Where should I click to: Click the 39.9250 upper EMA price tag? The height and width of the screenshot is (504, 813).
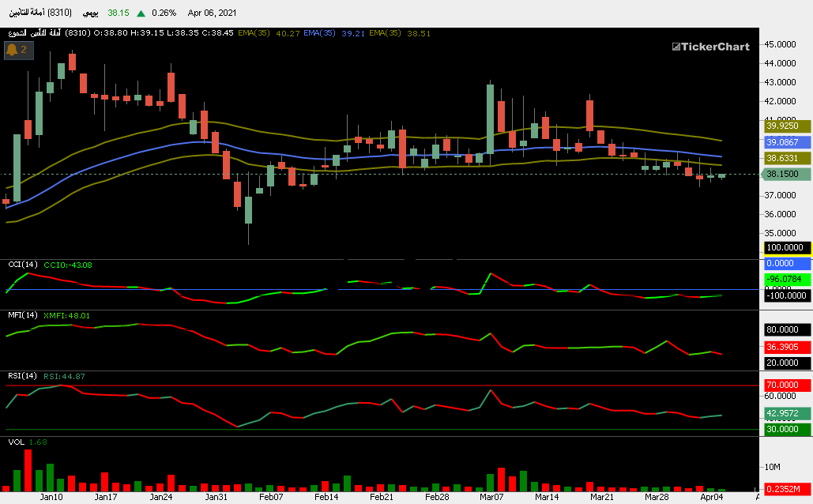[785, 126]
